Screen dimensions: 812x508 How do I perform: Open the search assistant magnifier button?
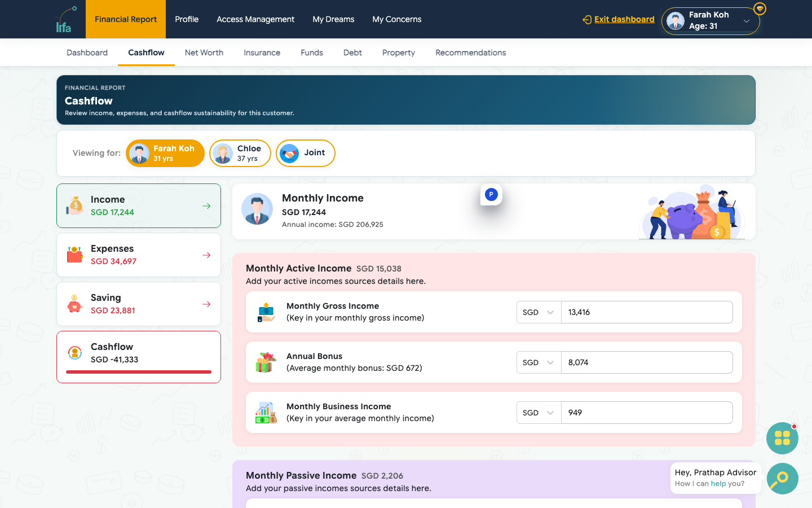[782, 479]
